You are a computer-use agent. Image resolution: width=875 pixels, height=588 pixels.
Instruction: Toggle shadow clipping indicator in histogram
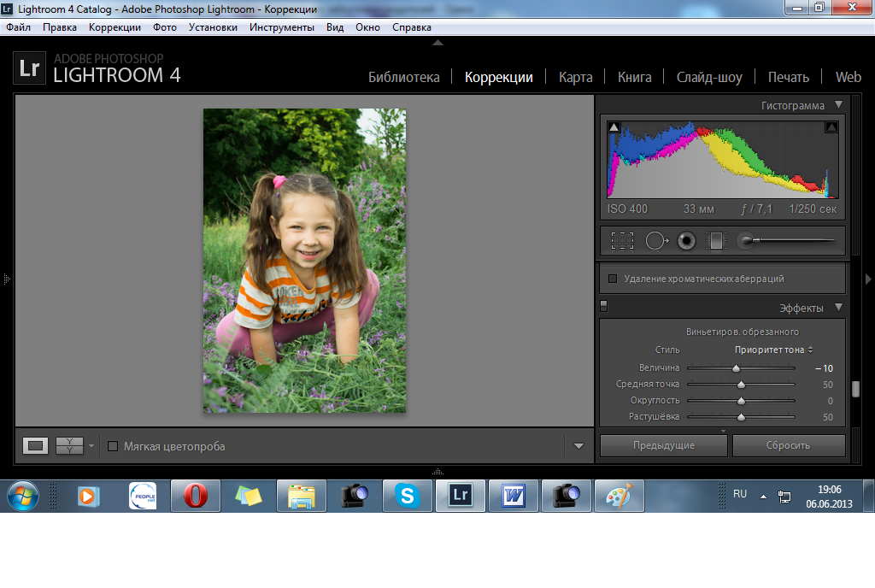[x=614, y=128]
